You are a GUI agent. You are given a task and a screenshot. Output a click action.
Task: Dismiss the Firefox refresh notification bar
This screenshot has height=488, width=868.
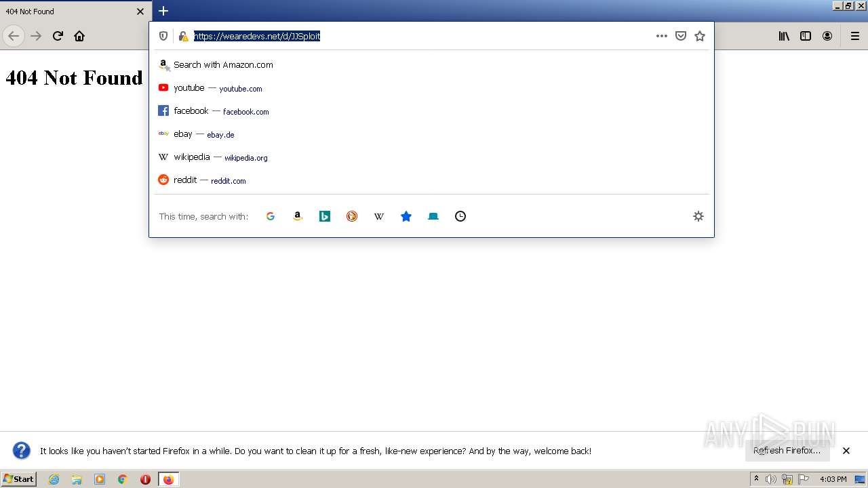[x=846, y=451]
